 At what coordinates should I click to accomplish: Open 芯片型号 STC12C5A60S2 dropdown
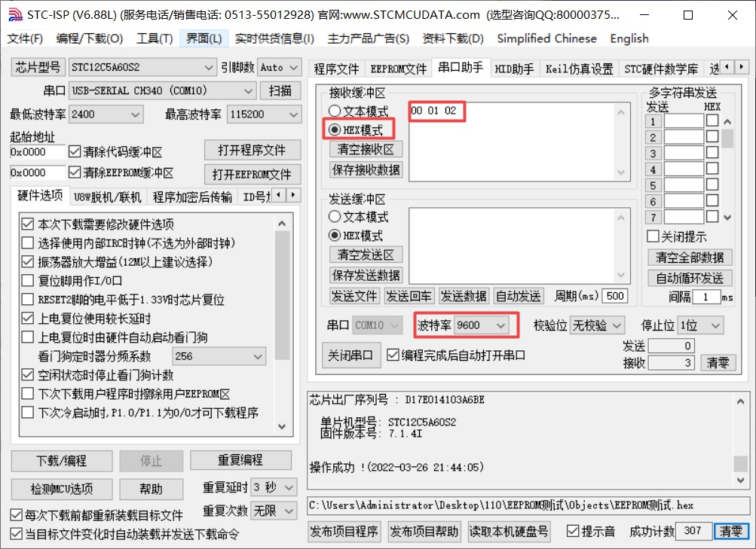(142, 68)
